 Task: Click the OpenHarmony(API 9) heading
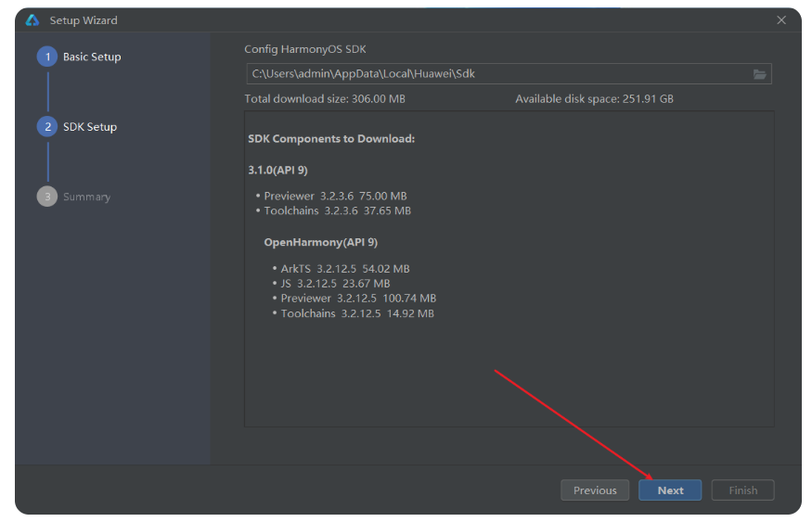pos(320,242)
